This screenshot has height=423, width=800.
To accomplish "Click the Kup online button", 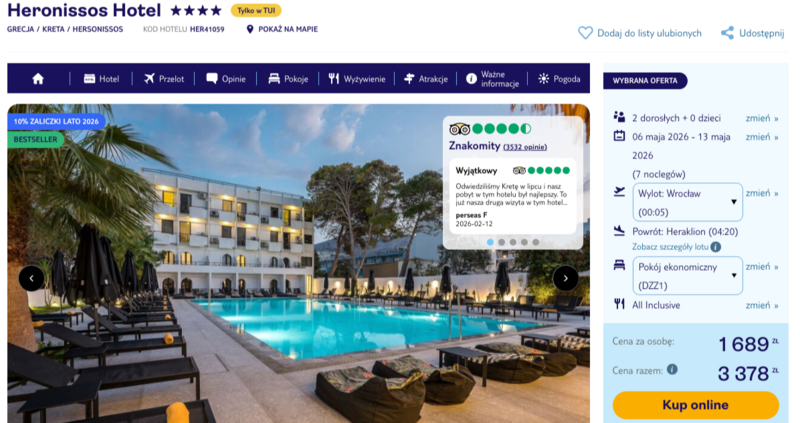I will 695,405.
